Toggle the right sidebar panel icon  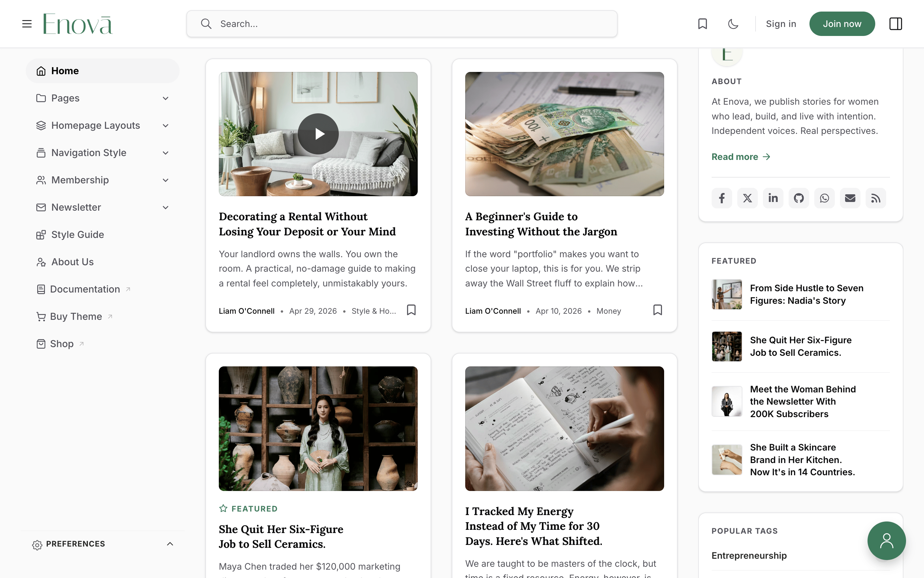(895, 24)
